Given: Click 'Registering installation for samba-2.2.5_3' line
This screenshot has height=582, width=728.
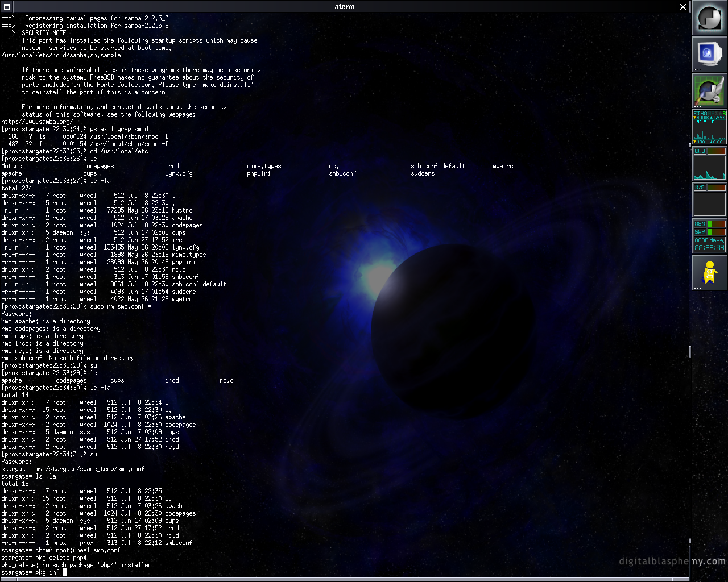Looking at the screenshot, I should [85, 26].
